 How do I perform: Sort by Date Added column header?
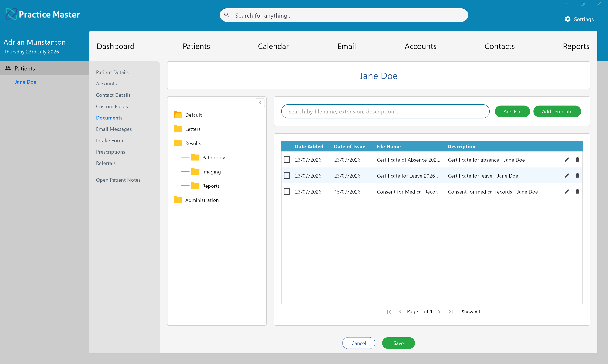point(309,146)
